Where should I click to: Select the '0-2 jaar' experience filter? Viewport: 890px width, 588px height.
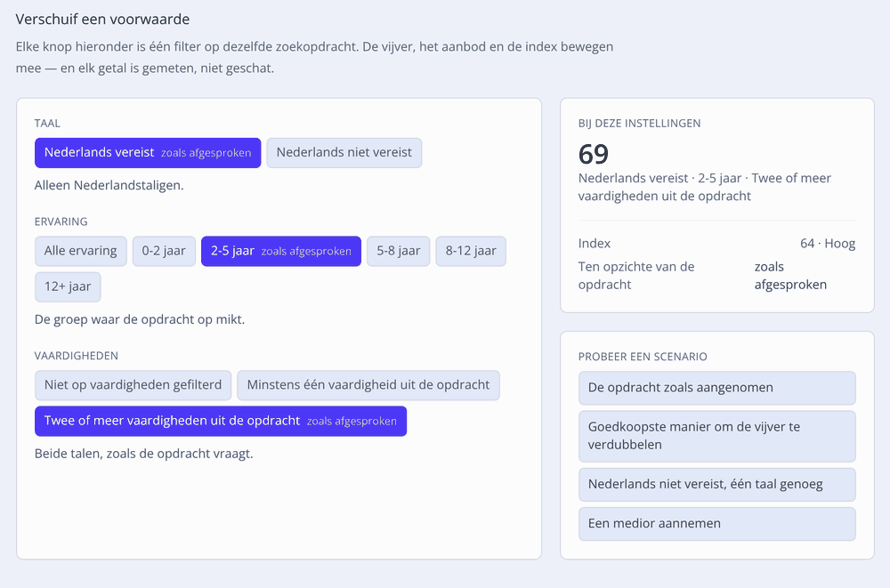coord(164,251)
